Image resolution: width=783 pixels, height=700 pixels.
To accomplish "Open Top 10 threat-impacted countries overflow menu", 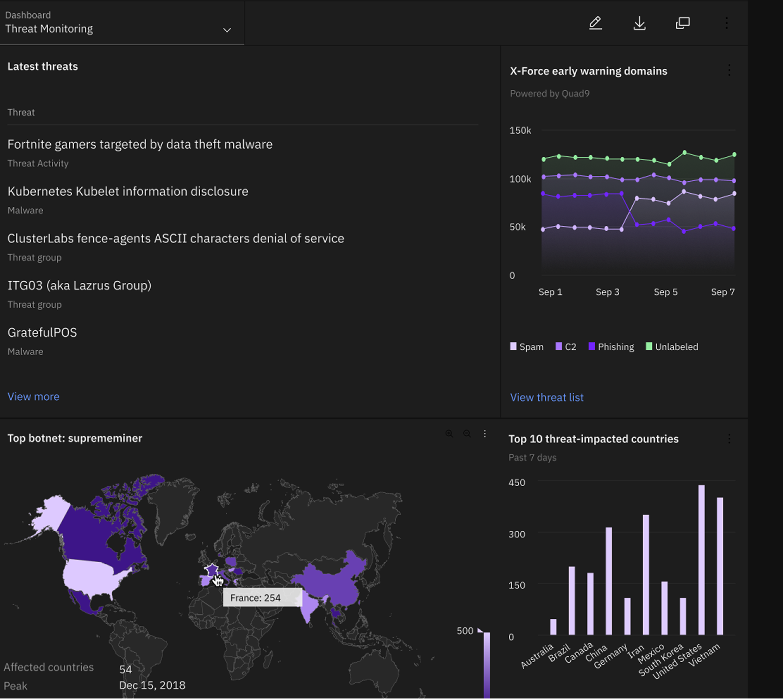I will pyautogui.click(x=729, y=439).
